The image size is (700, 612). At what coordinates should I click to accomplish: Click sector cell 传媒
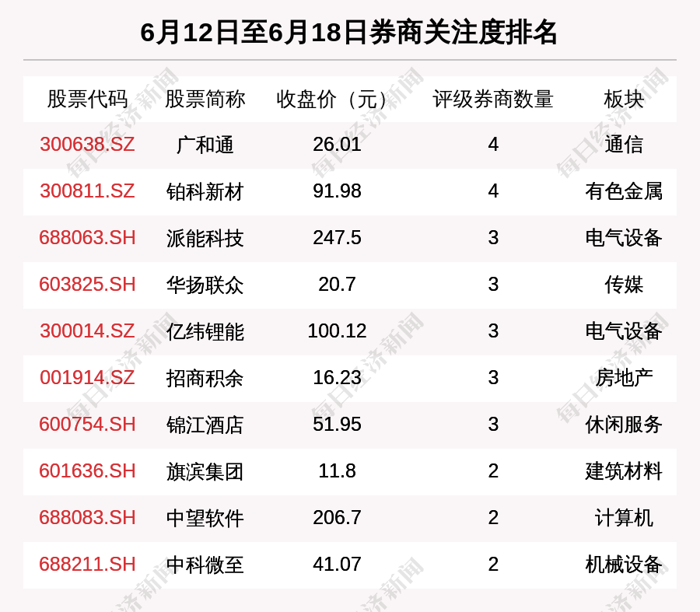tap(624, 285)
